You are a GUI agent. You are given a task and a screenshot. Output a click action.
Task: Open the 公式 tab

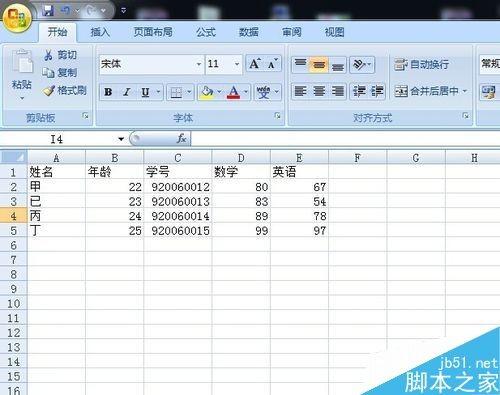[206, 32]
